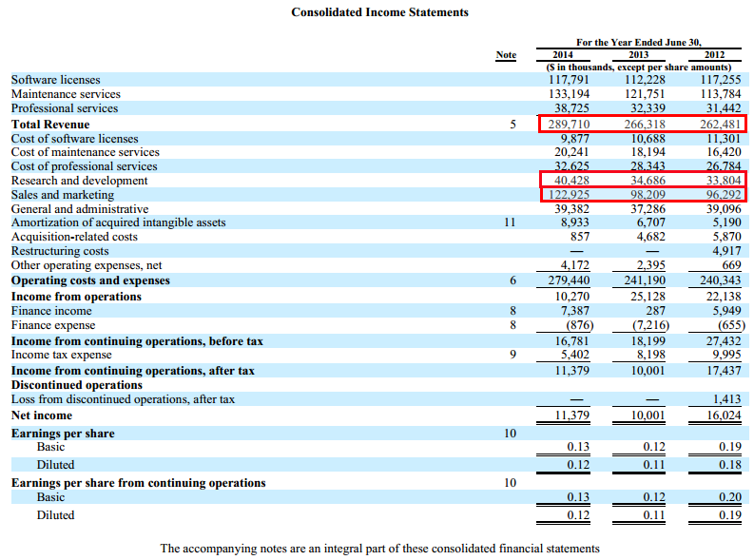Click 'Cost of maintenance services' label
Image resolution: width=754 pixels, height=560 pixels.
tap(86, 152)
